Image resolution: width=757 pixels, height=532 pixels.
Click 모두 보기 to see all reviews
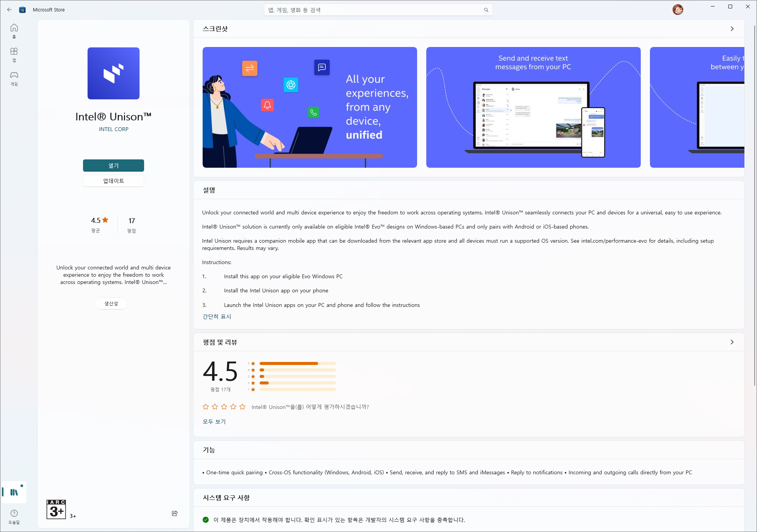(214, 422)
